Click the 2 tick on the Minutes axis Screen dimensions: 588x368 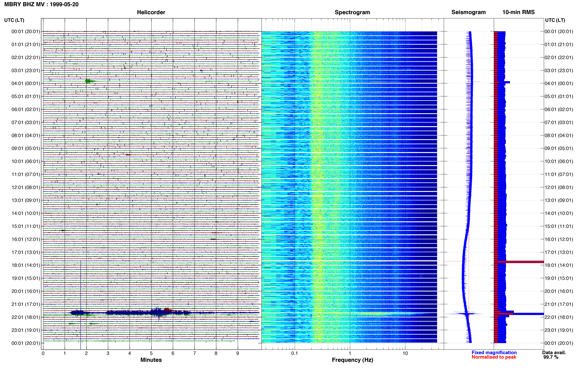coord(86,353)
